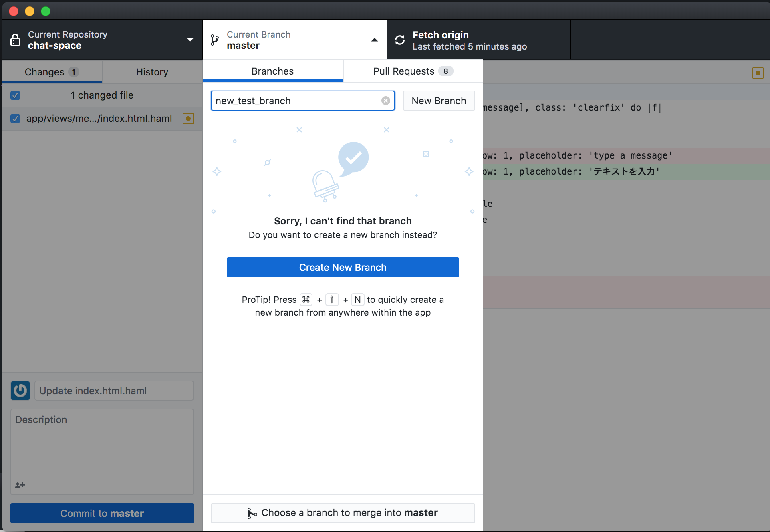
Task: Select the Changes tab
Action: click(x=52, y=72)
